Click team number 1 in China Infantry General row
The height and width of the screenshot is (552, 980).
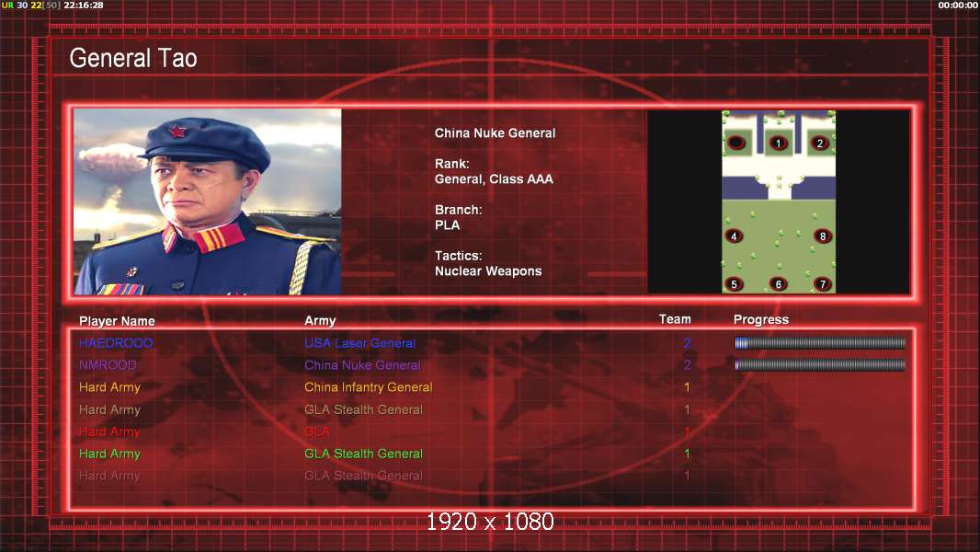(x=687, y=387)
